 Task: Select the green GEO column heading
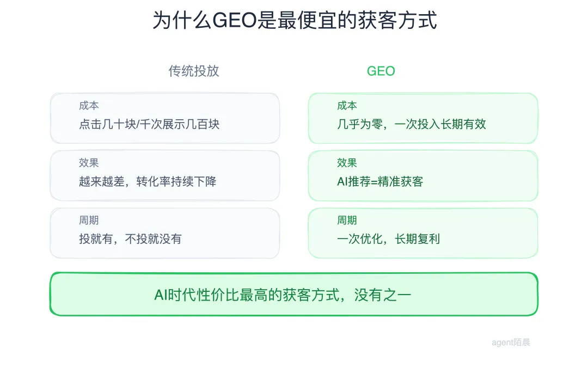[381, 71]
